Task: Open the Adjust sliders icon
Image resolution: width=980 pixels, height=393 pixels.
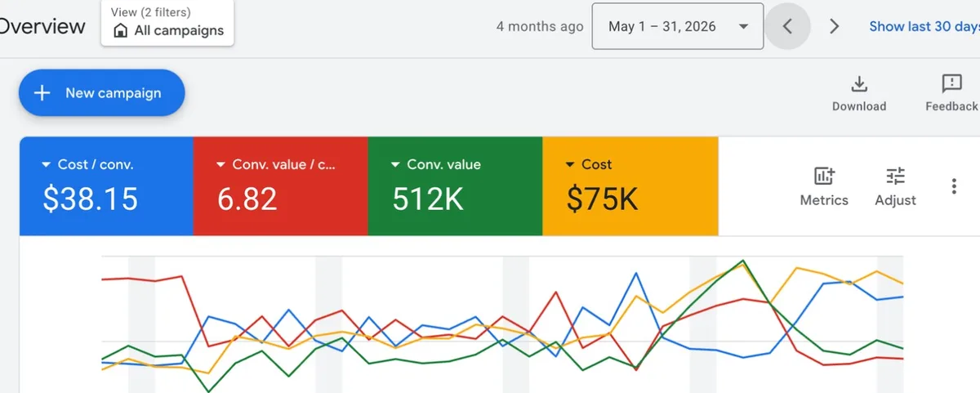Action: 896,176
